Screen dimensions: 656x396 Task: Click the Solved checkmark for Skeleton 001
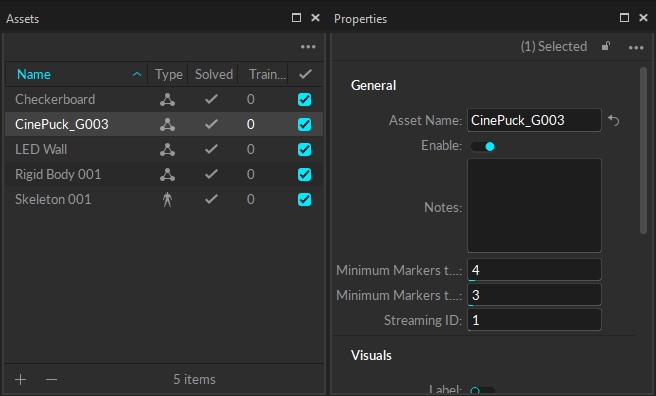pos(211,199)
